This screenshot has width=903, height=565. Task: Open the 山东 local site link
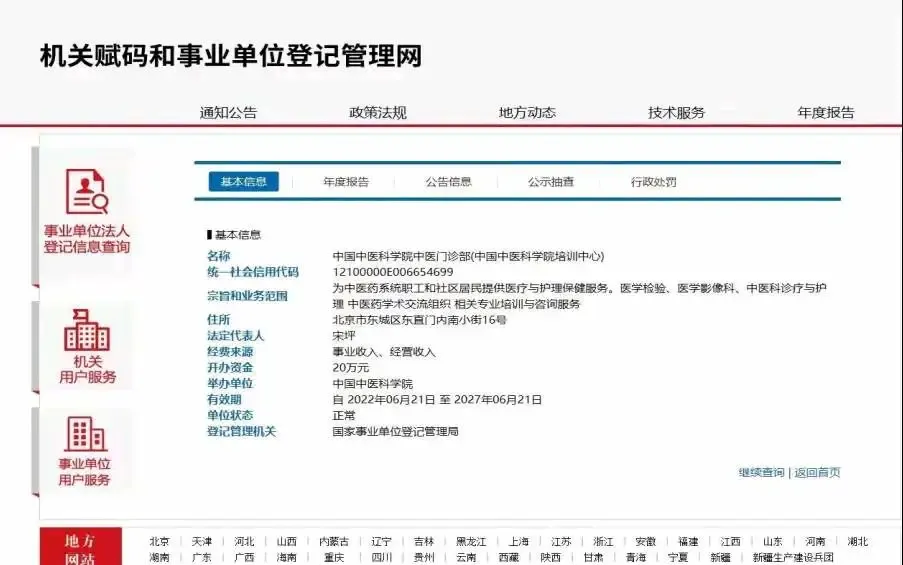pyautogui.click(x=773, y=541)
